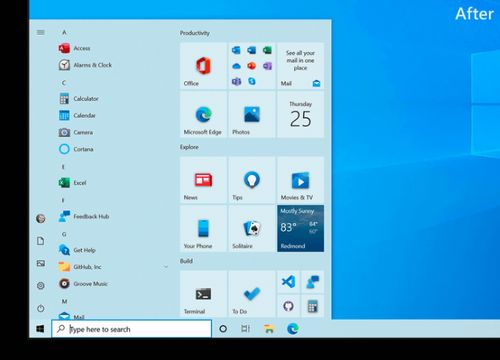Screen dimensions: 500x360
Task: Click the Office tile
Action: coord(203,66)
